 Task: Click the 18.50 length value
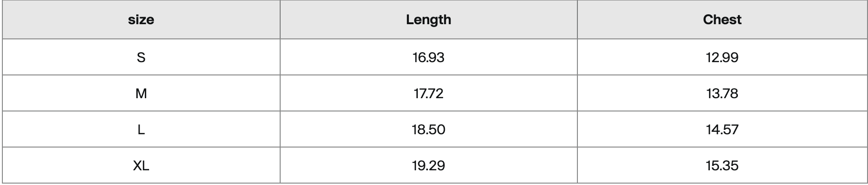pos(429,129)
